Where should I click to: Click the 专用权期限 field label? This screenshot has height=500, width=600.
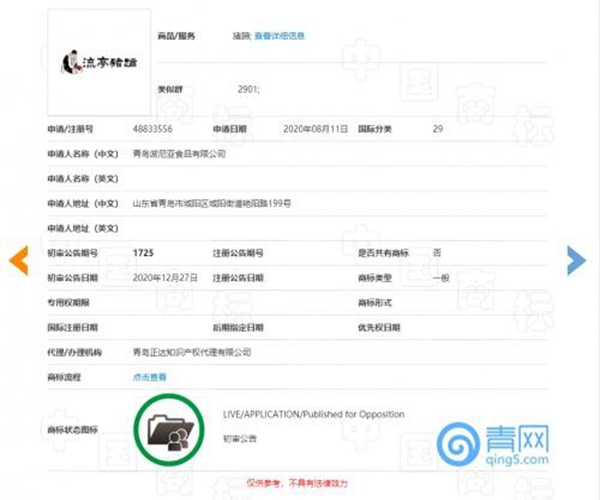68,303
